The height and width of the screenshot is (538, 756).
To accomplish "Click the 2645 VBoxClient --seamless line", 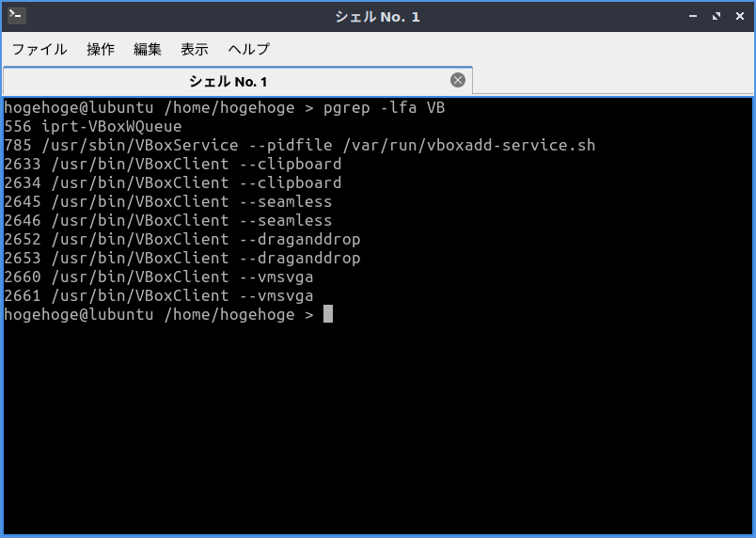I will pos(167,201).
